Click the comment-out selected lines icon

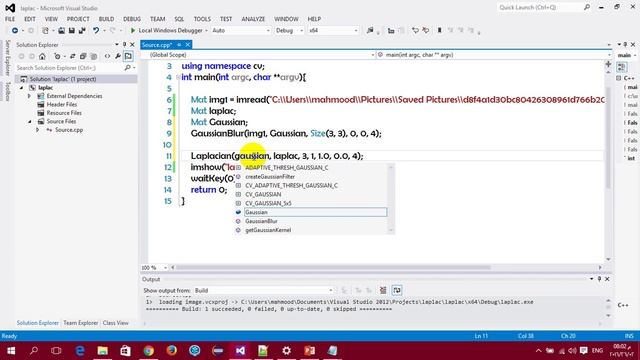point(415,31)
